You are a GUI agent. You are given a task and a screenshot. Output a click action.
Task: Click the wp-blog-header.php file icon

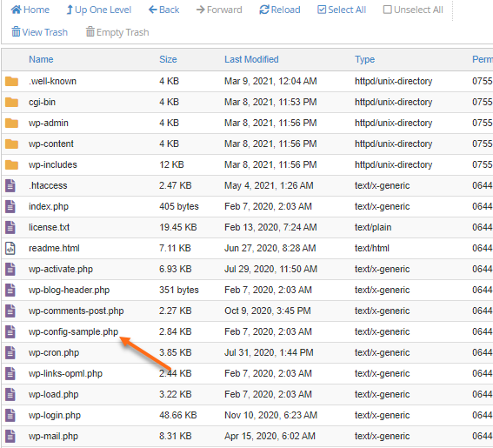pos(10,290)
